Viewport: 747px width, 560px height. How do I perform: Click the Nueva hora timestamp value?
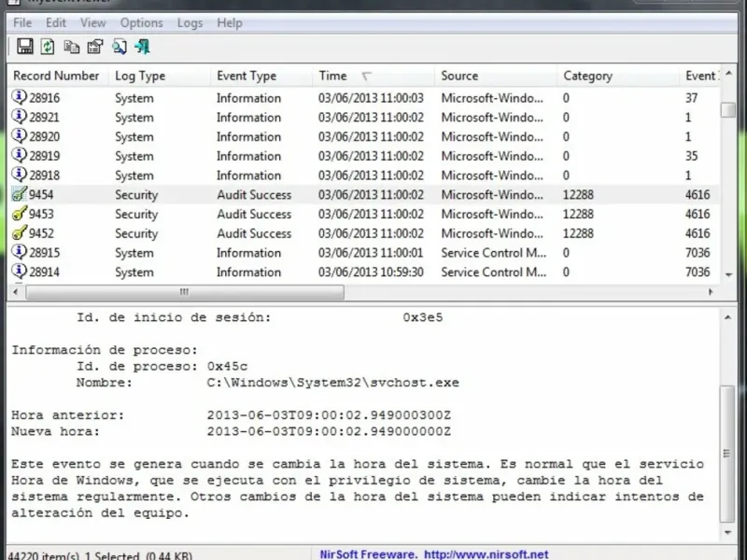329,431
